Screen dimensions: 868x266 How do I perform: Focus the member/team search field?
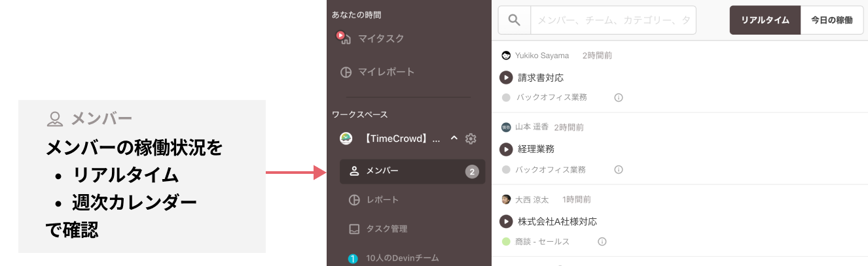[x=613, y=20]
